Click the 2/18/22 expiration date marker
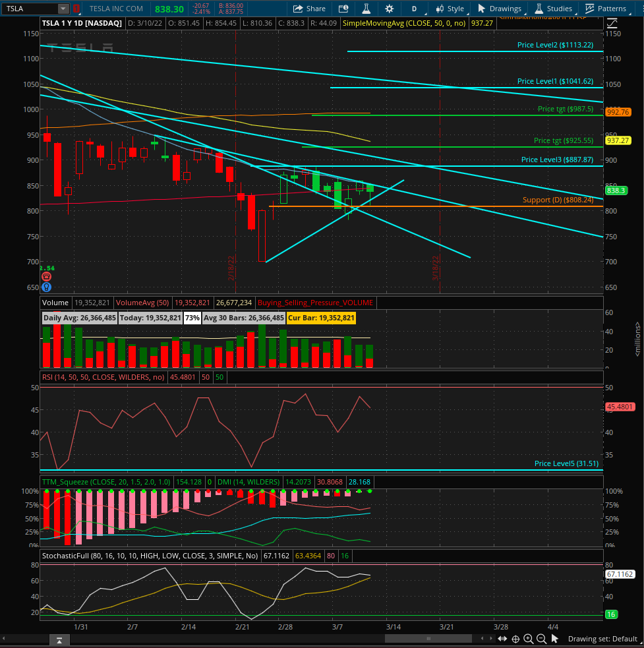 point(231,268)
